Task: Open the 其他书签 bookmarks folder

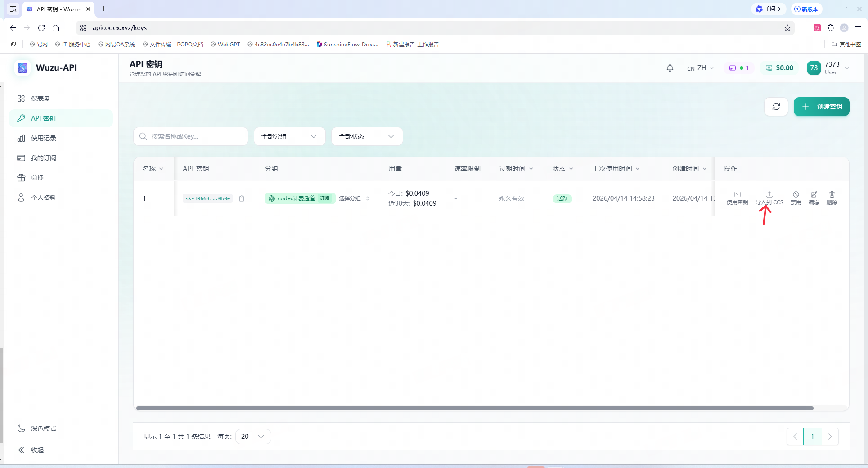Action: [x=846, y=44]
